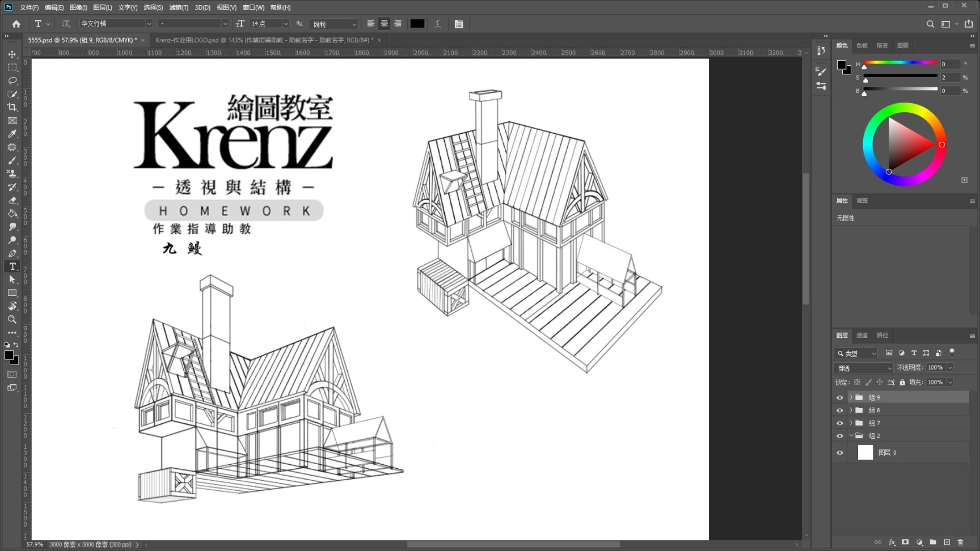This screenshot has height=551, width=980.
Task: Open the 滤镜(T) menu
Action: pyautogui.click(x=179, y=7)
